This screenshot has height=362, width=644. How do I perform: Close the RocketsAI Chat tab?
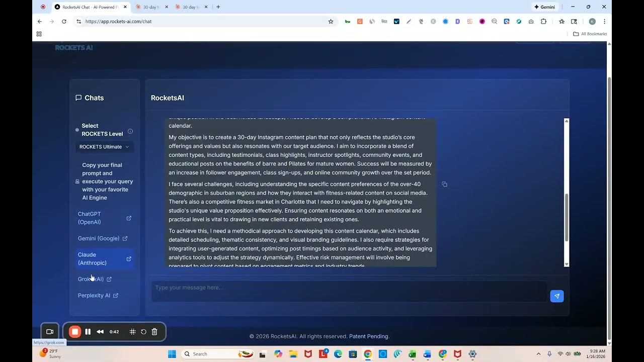click(125, 7)
